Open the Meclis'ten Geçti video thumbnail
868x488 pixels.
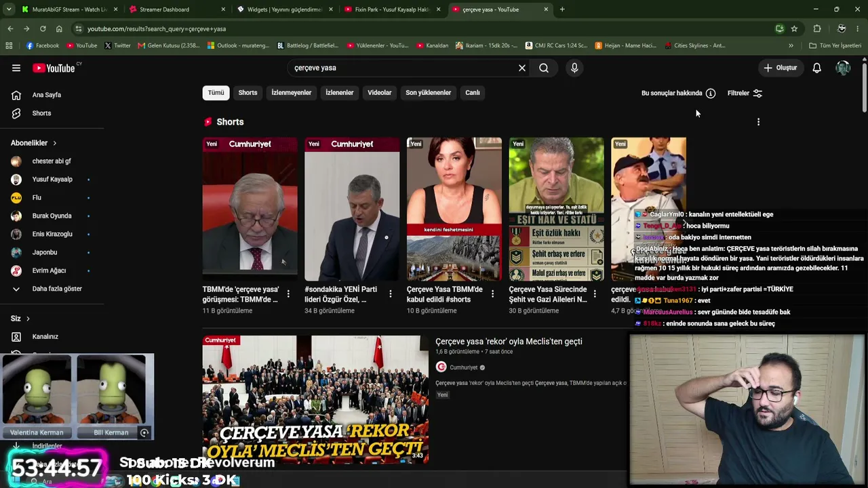[x=315, y=399]
